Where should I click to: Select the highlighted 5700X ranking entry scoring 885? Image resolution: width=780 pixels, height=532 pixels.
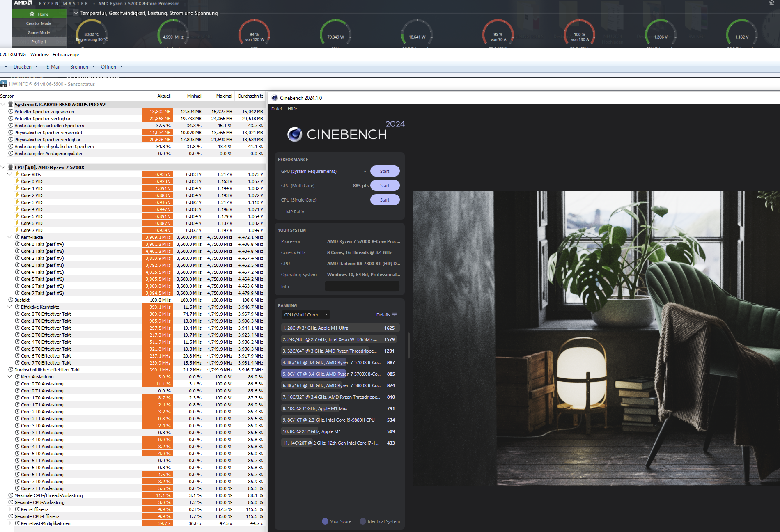point(340,374)
